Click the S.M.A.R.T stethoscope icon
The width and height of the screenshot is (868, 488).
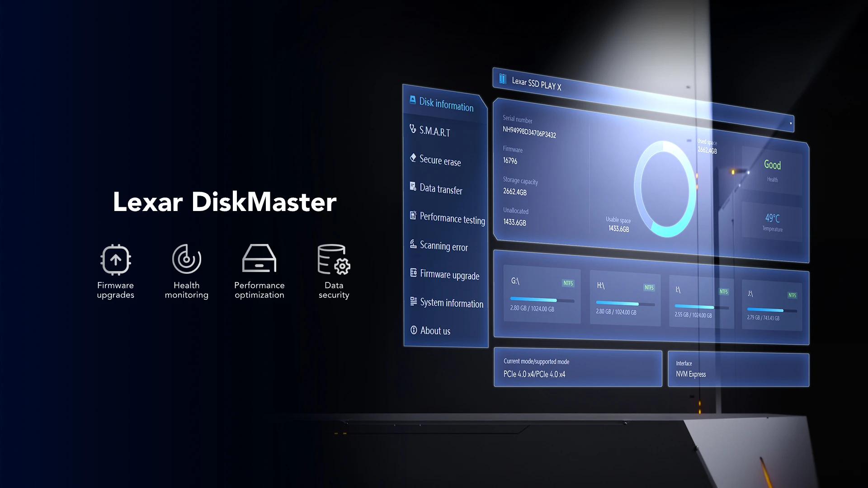coord(413,129)
